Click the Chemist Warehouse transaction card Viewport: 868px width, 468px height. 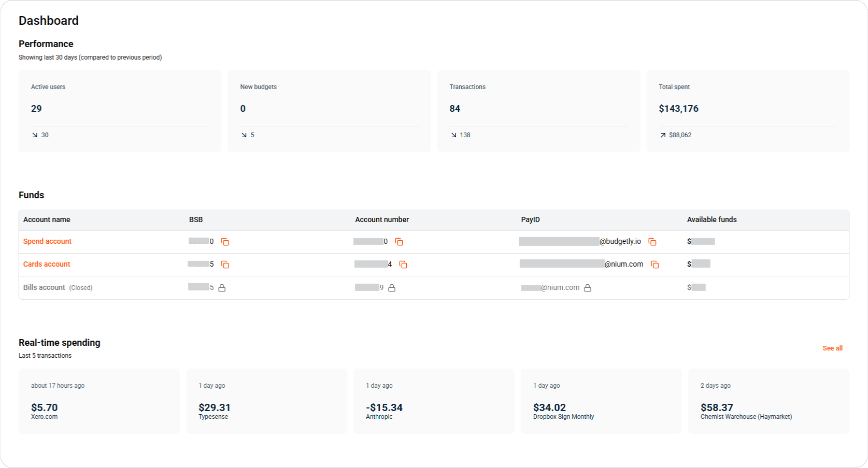pos(769,401)
